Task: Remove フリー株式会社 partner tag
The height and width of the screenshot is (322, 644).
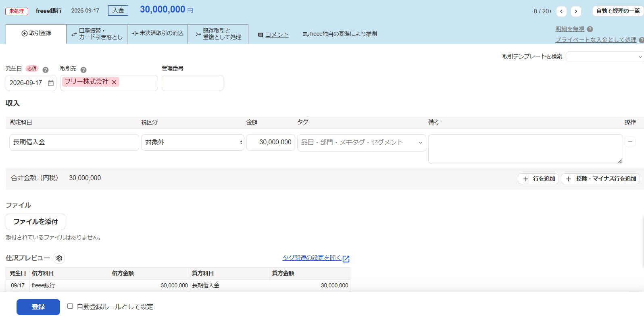Action: coord(114,82)
